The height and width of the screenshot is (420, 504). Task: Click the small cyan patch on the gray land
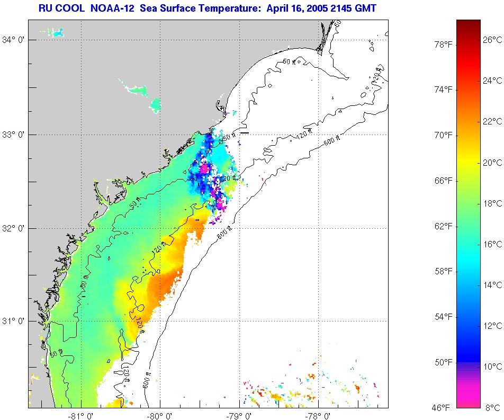pos(155,105)
